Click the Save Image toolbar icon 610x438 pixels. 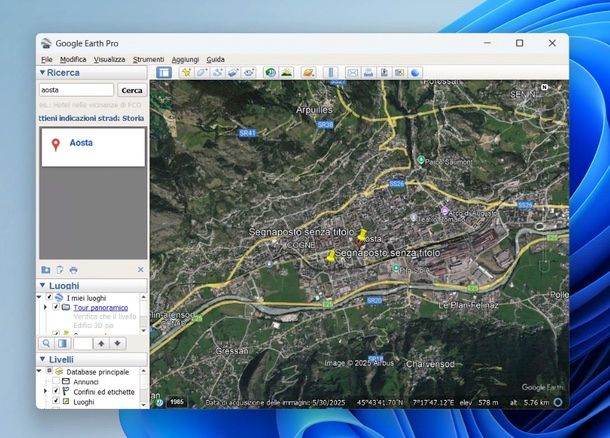[384, 72]
